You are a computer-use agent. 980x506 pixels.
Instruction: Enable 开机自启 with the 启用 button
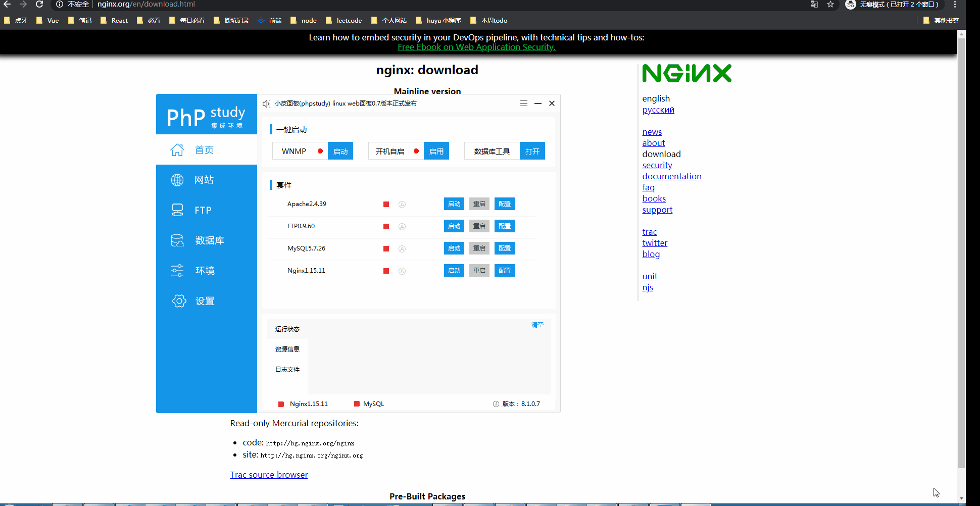[x=436, y=150]
